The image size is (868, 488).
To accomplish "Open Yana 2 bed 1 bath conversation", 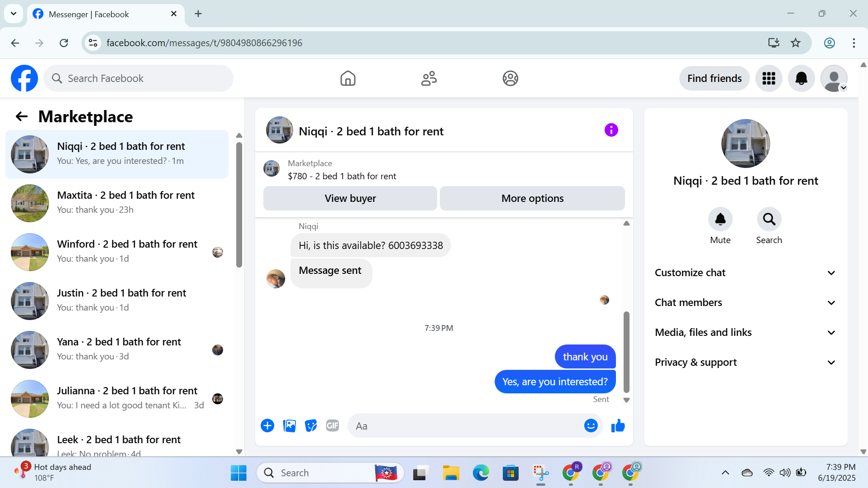I will coord(117,350).
